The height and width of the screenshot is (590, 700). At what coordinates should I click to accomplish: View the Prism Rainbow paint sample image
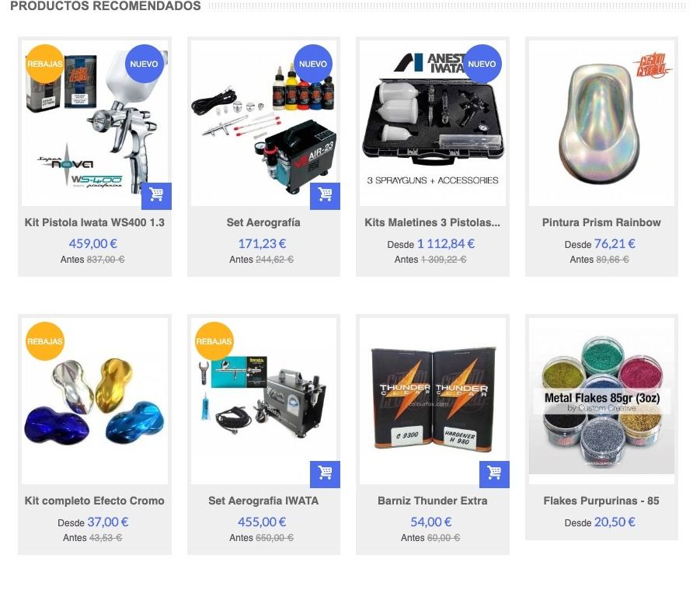pos(601,124)
